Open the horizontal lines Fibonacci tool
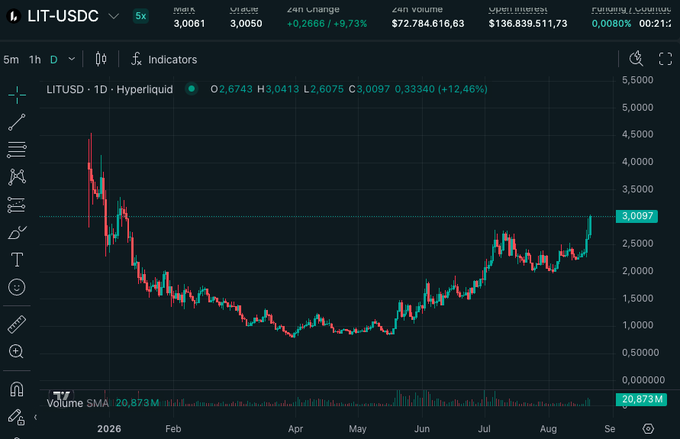 [x=17, y=150]
